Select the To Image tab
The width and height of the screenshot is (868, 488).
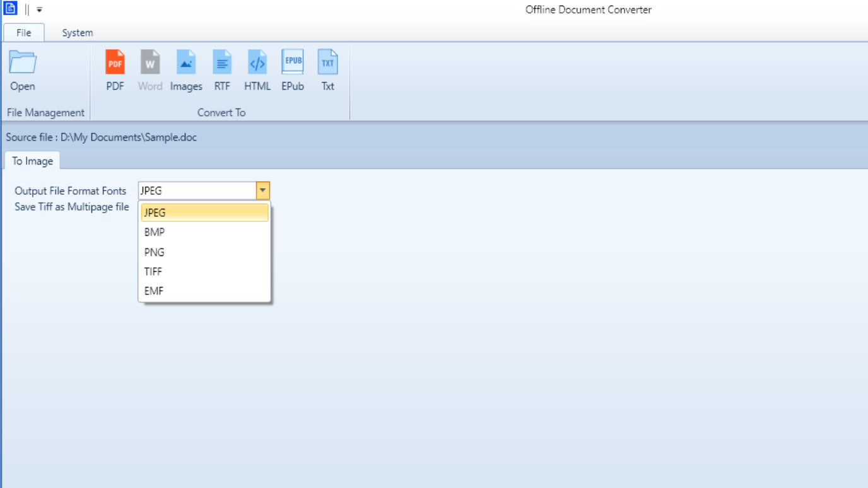click(32, 161)
